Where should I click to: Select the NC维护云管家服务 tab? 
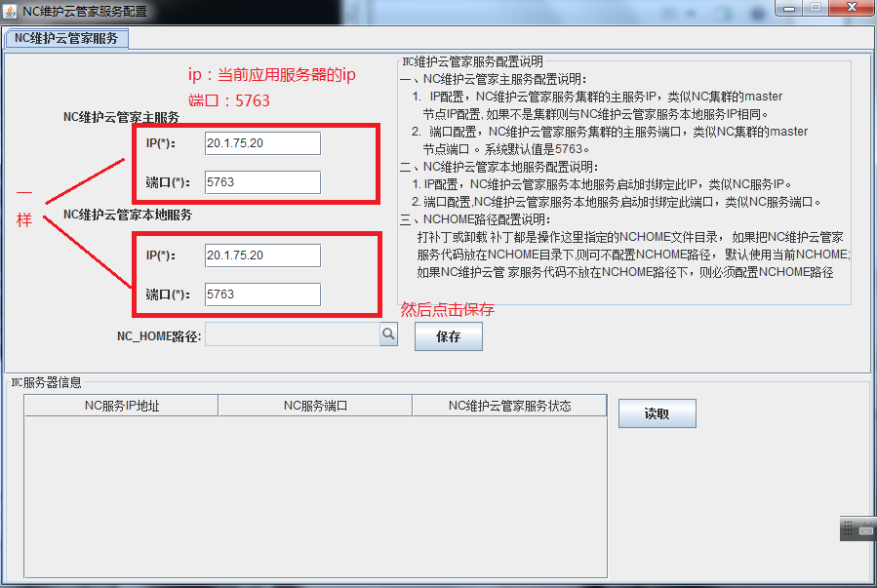[66, 39]
